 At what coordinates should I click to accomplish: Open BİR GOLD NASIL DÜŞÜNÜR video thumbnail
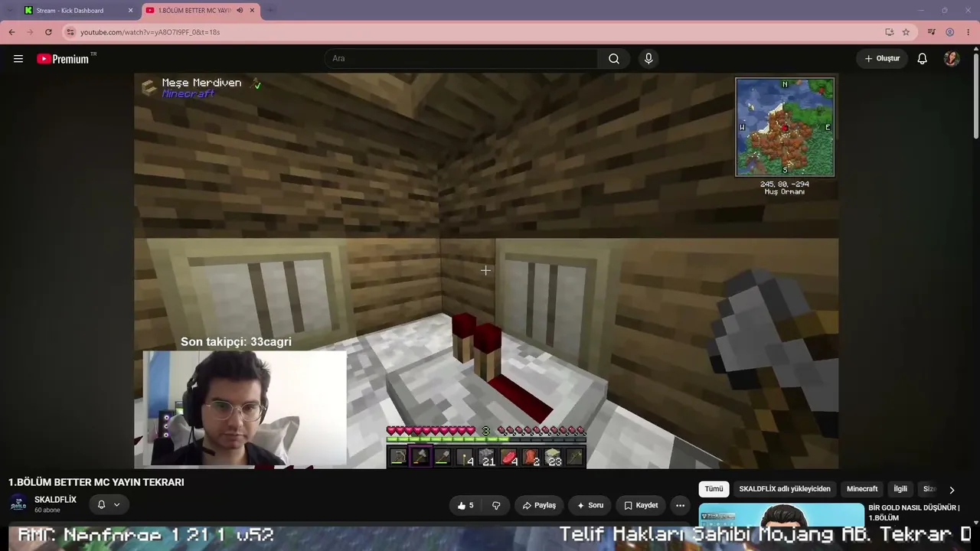tap(781, 514)
